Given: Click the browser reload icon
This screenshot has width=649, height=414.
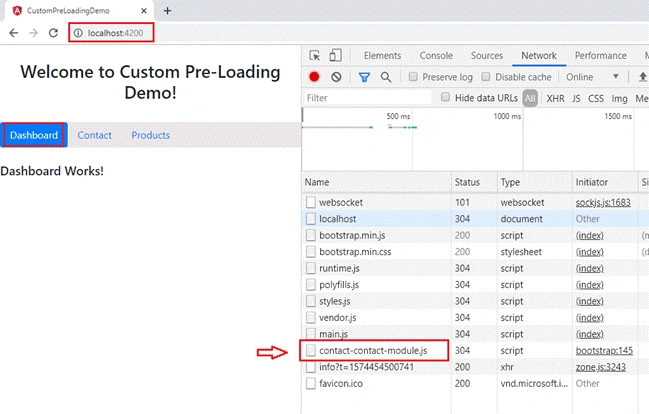Looking at the screenshot, I should pyautogui.click(x=53, y=33).
